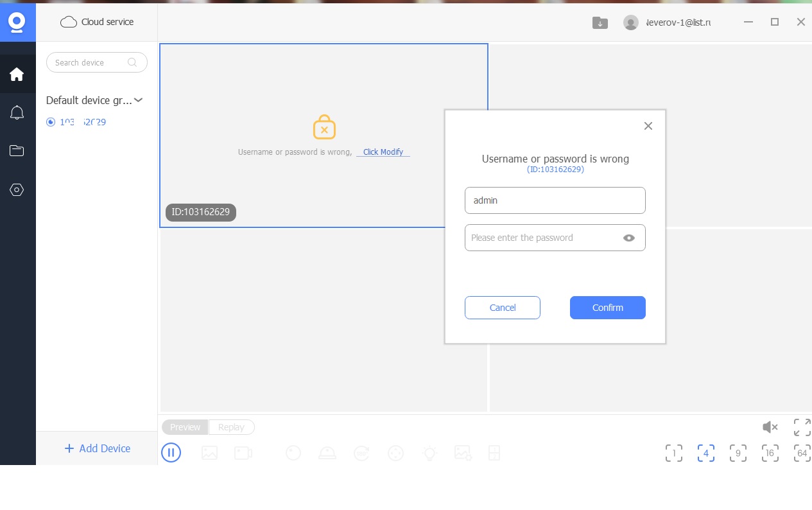Open the Home view in the sidebar

pos(17,75)
